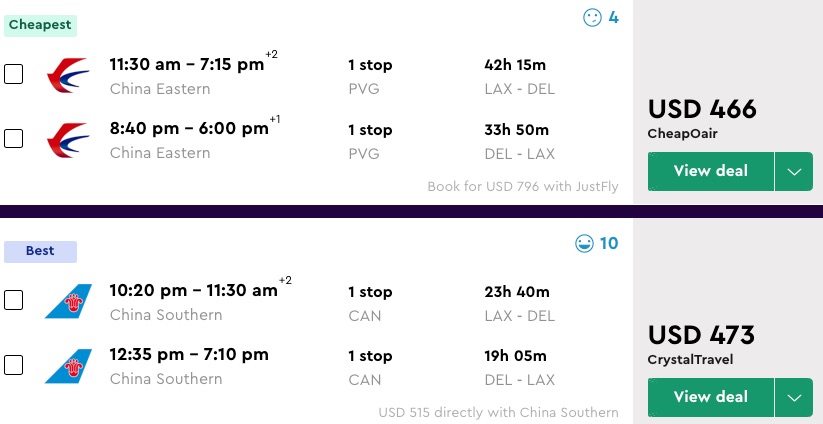Click View deal for USD 466 CheapOair

[x=710, y=171]
